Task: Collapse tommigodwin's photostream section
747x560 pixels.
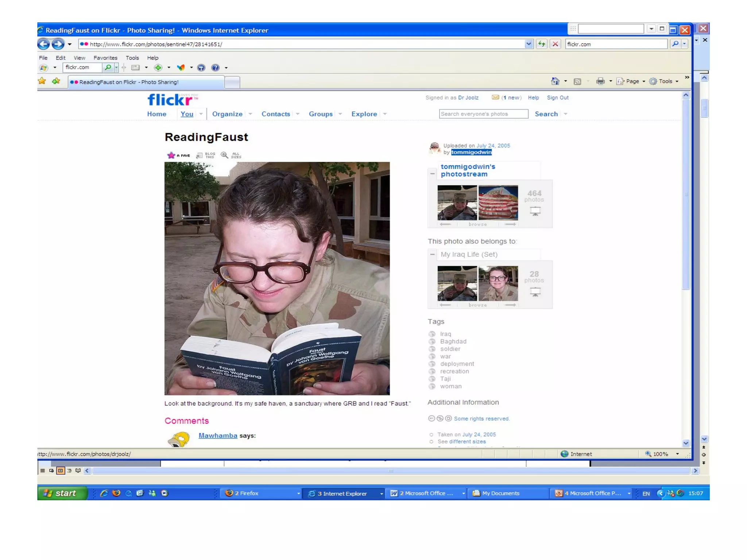Action: click(433, 174)
